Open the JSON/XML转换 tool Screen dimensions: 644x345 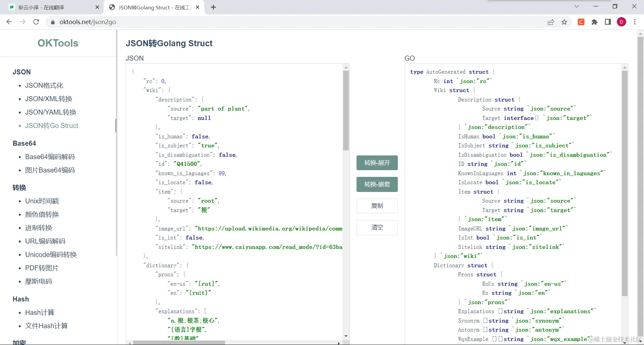(49, 99)
